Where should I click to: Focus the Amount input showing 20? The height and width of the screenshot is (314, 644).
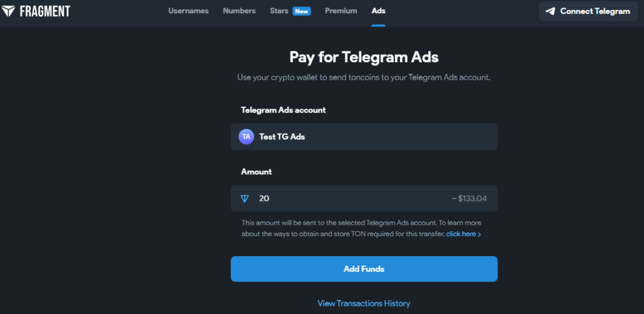[364, 198]
